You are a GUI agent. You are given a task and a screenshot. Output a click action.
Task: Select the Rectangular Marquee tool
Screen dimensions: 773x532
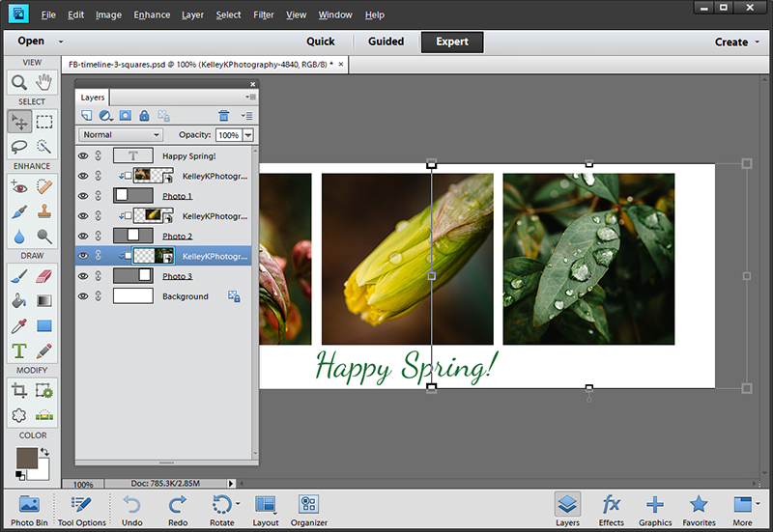(x=44, y=122)
